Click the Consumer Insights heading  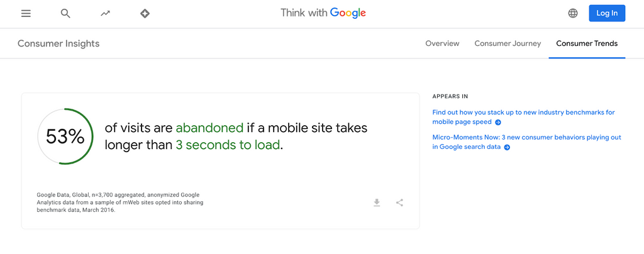point(58,43)
